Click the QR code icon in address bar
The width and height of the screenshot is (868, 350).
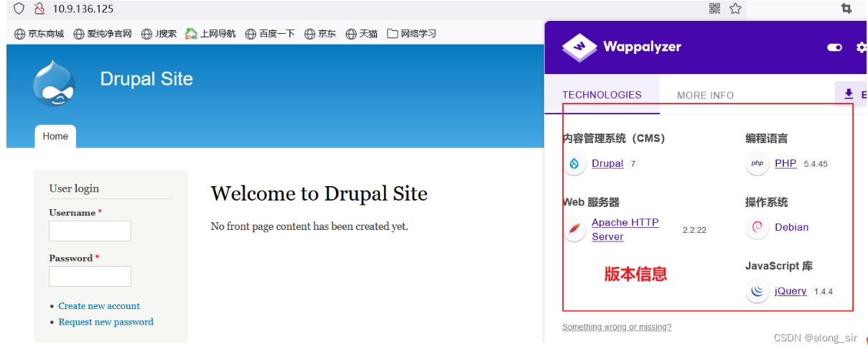point(714,9)
